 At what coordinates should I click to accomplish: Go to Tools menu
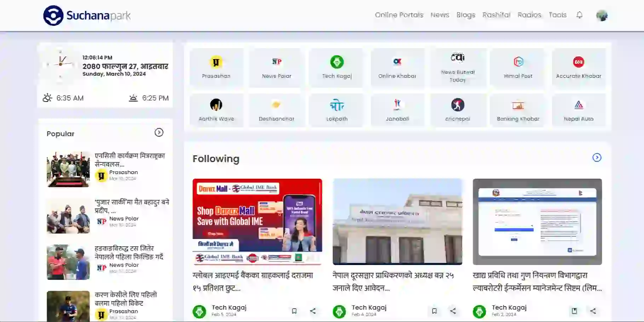558,15
